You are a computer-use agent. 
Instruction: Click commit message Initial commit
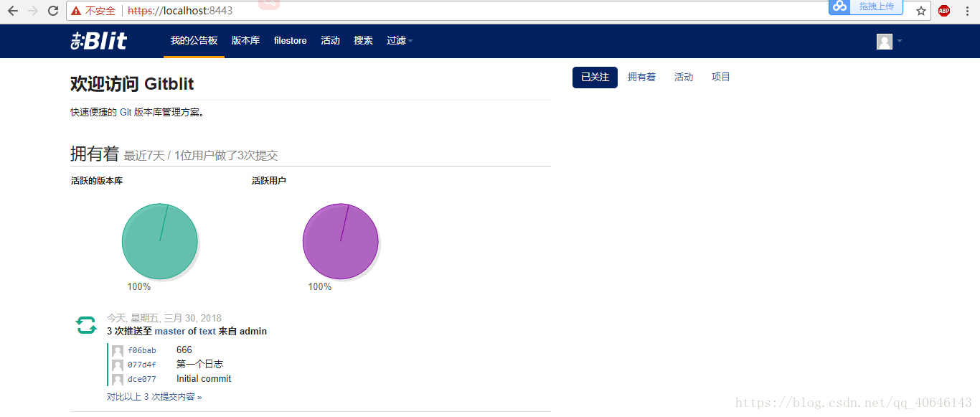pyautogui.click(x=204, y=379)
